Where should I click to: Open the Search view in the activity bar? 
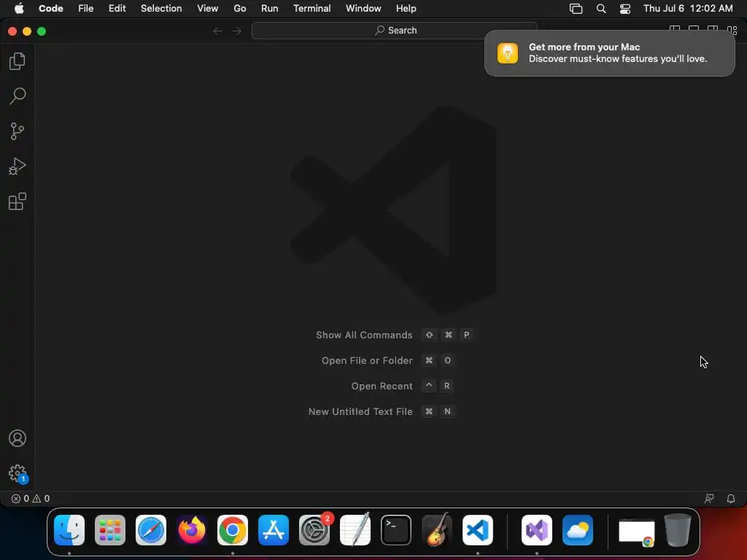coord(18,96)
